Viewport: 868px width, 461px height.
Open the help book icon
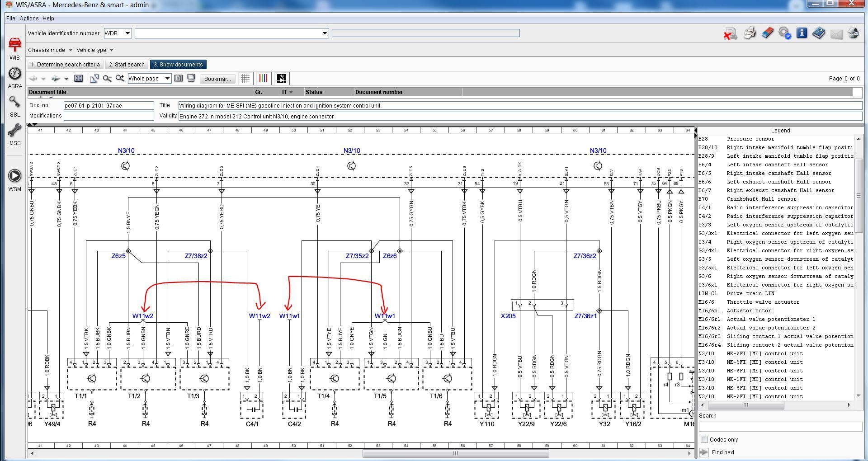pyautogui.click(x=819, y=33)
